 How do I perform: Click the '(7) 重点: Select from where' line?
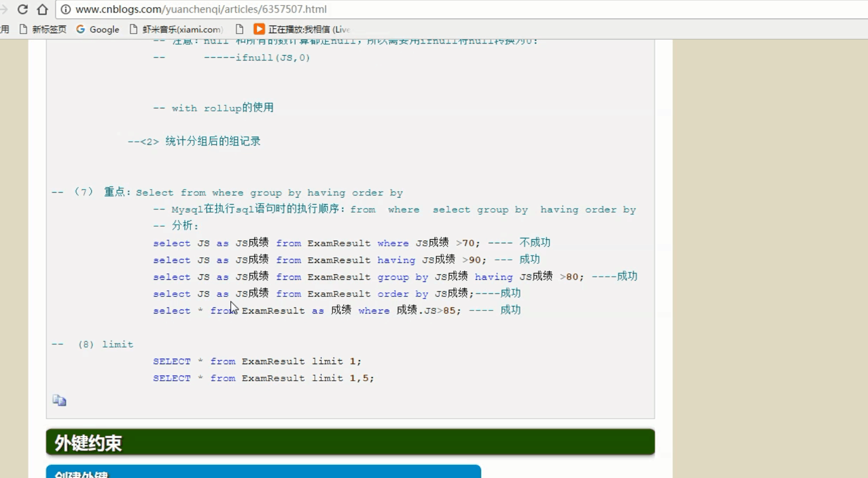pos(227,192)
